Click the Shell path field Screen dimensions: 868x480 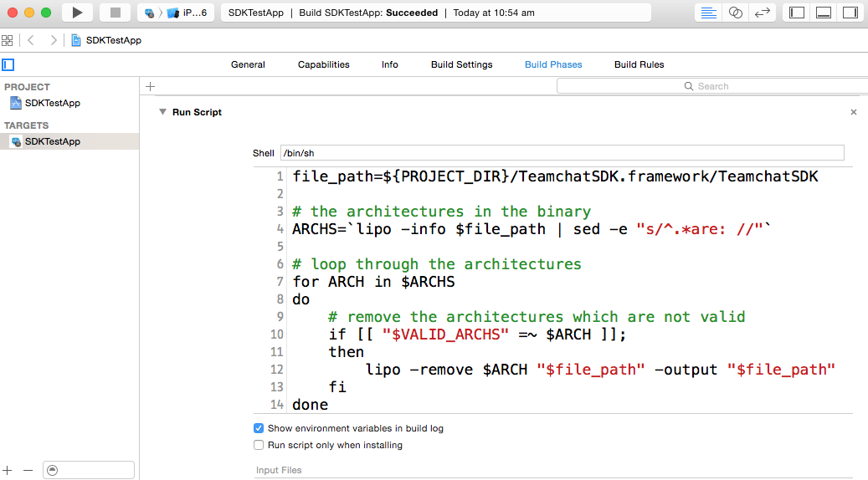pos(562,153)
